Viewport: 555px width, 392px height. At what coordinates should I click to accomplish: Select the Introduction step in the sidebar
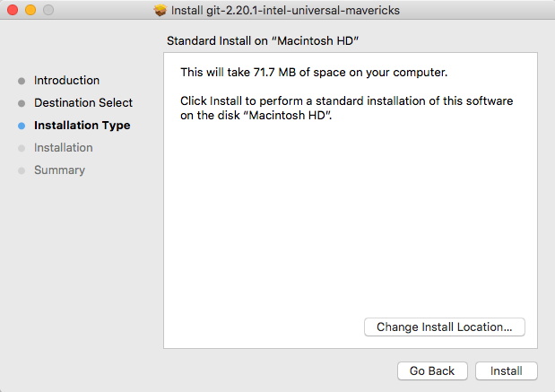pos(66,81)
